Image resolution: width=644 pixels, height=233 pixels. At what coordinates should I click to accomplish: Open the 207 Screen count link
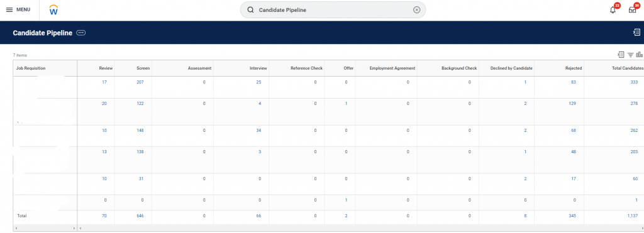(140, 82)
